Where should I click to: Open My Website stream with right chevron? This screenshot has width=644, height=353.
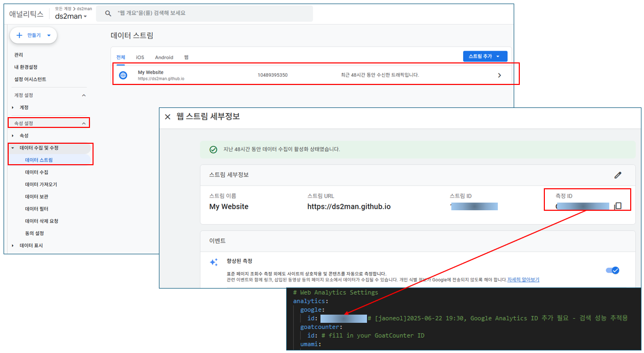tap(499, 75)
